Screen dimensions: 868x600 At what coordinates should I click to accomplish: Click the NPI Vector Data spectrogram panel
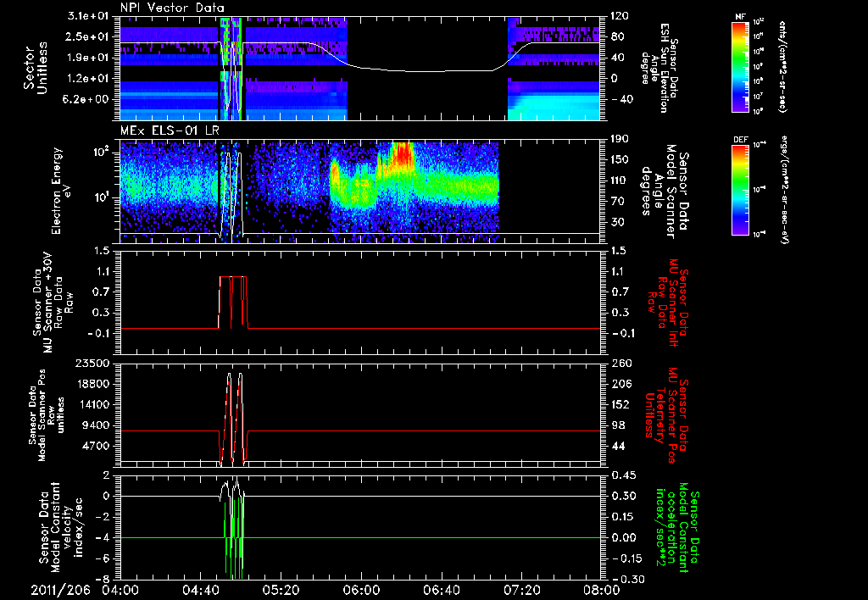click(359, 69)
